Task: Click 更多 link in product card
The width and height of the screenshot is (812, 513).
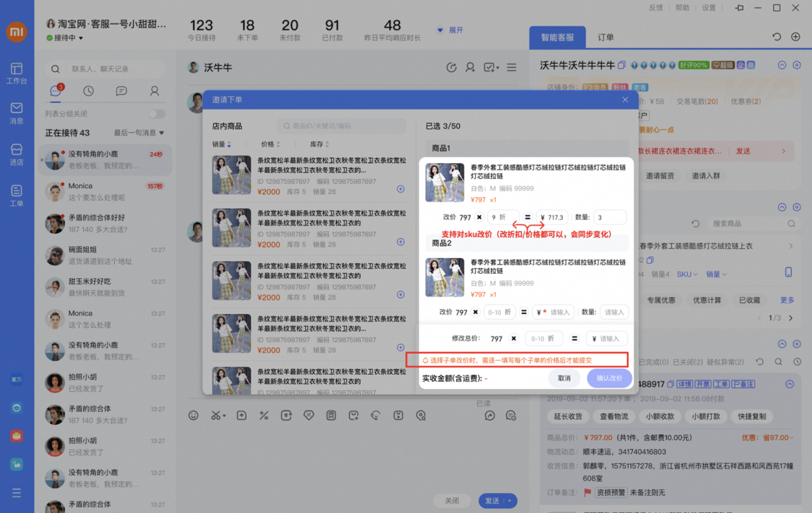Action: coord(787,300)
